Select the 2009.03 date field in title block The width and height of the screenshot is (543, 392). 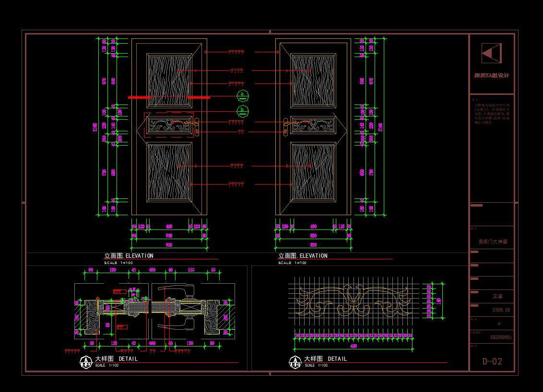tap(501, 310)
